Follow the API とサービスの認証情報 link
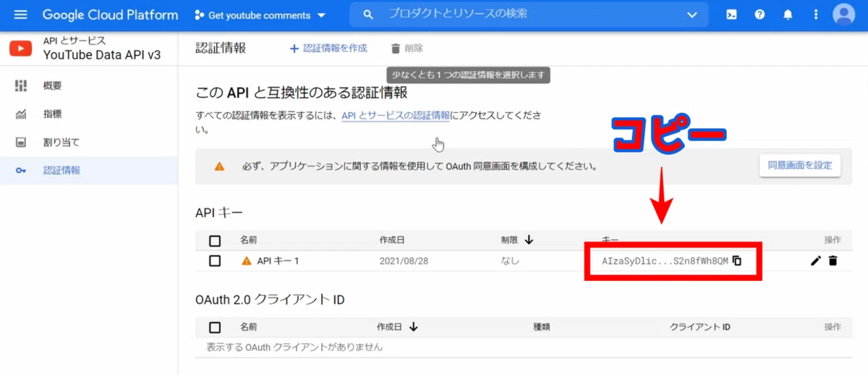Viewport: 868px width, 375px height. [396, 115]
